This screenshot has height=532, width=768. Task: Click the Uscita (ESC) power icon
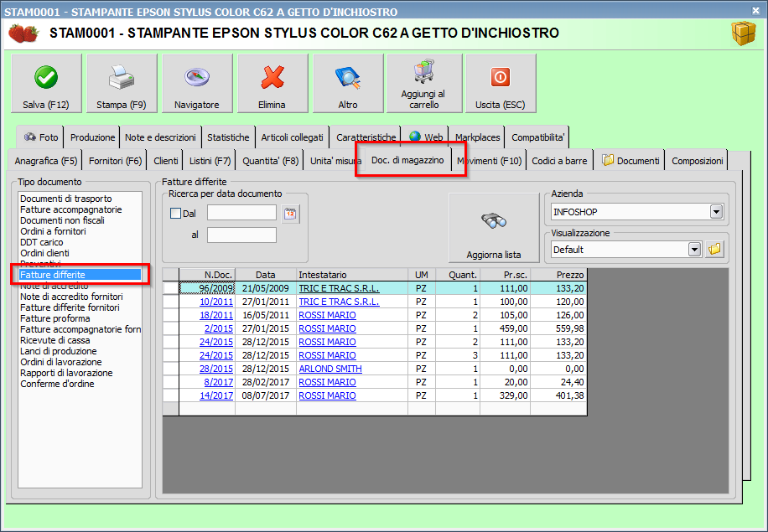501,78
